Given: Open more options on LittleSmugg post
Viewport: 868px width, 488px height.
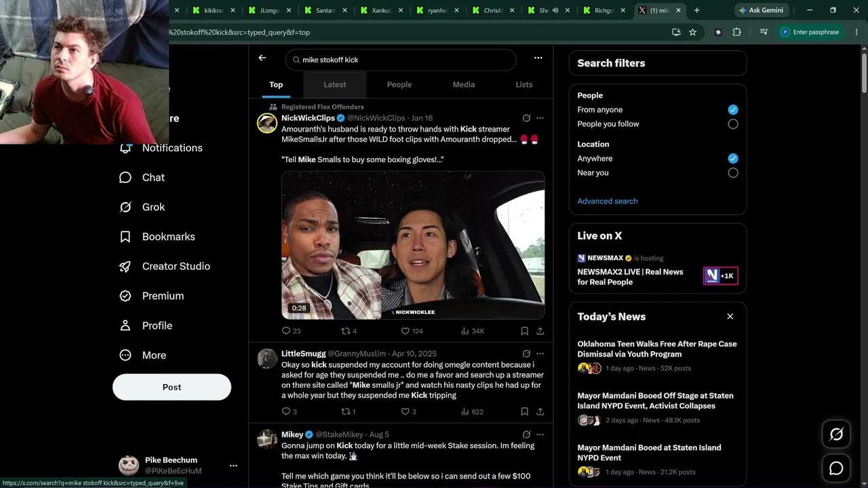Looking at the screenshot, I should pyautogui.click(x=540, y=354).
